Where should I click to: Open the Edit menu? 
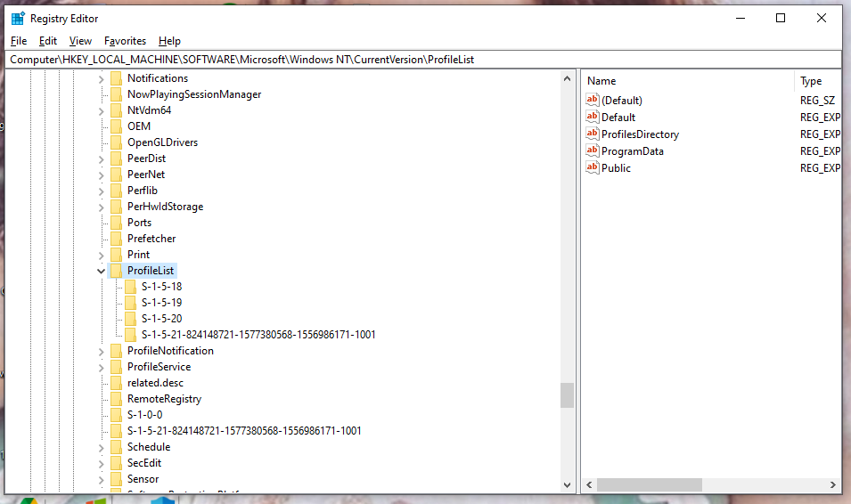(48, 41)
